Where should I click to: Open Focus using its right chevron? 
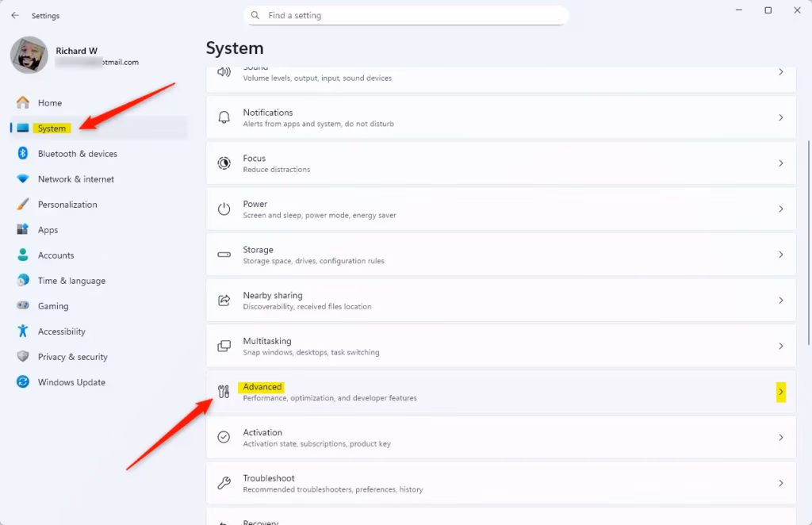[781, 163]
